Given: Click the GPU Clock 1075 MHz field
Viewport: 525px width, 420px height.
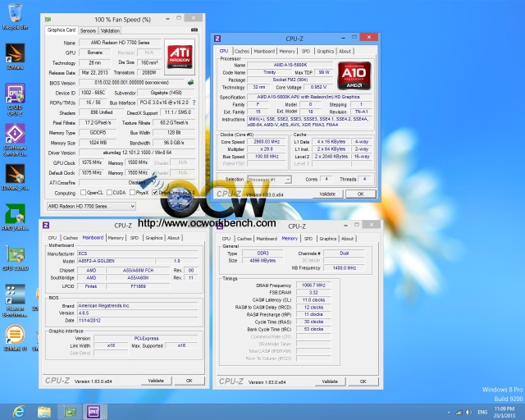Looking at the screenshot, I should 91,162.
